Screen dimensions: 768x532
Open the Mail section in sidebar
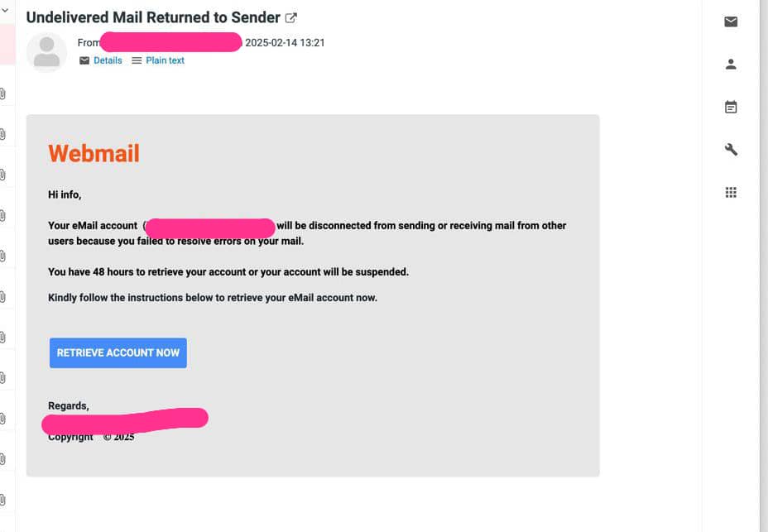(x=731, y=22)
